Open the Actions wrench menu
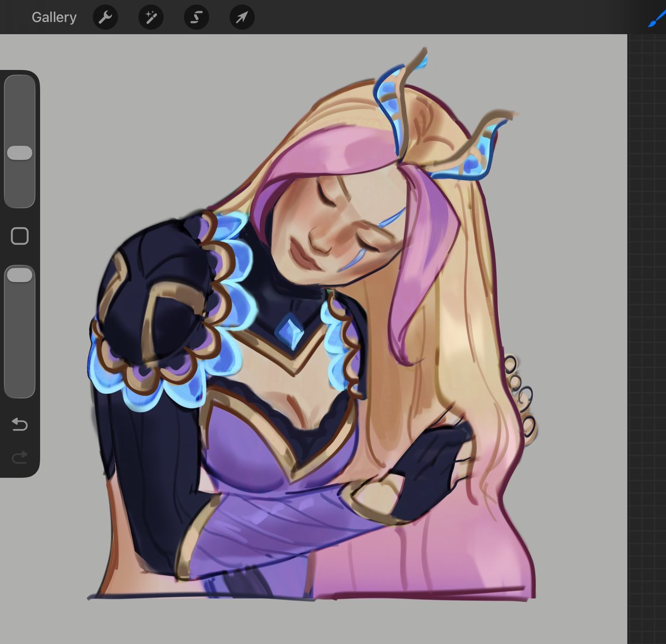This screenshot has height=644, width=666. pyautogui.click(x=105, y=18)
